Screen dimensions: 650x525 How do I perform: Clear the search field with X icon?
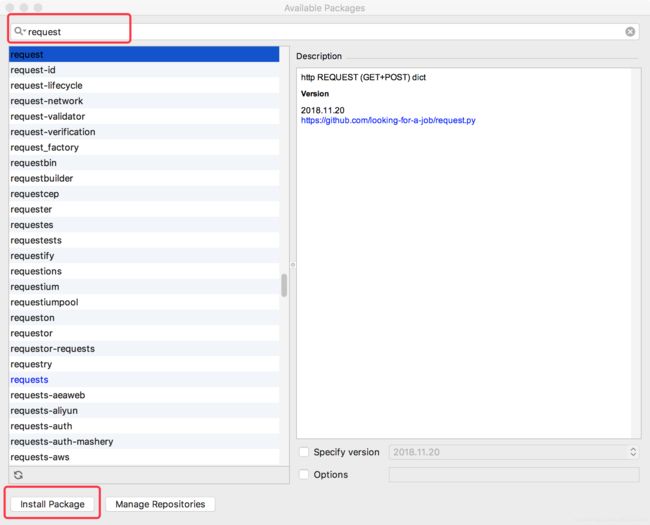tap(630, 32)
